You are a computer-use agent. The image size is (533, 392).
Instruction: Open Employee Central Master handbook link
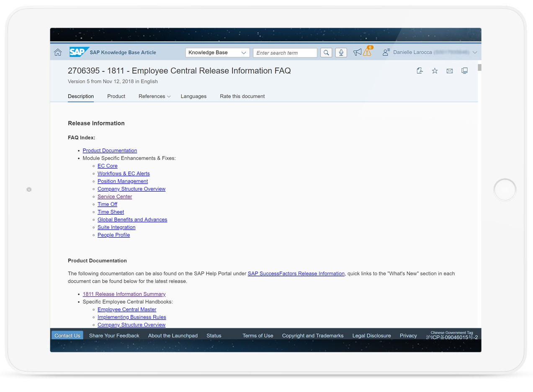click(x=127, y=310)
